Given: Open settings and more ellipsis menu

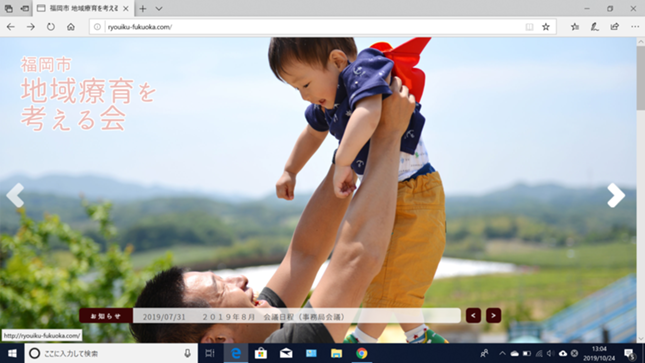Looking at the screenshot, I should point(635,27).
